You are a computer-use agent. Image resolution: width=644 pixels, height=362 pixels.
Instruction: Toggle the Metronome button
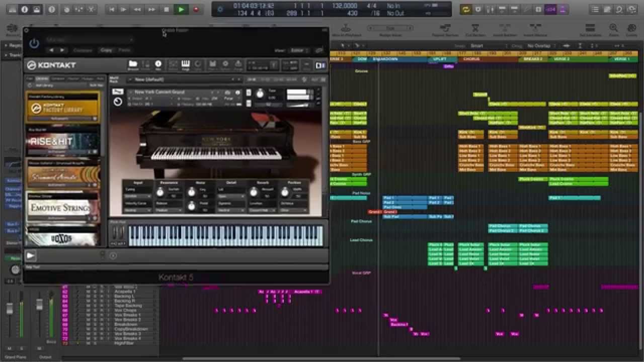click(562, 9)
